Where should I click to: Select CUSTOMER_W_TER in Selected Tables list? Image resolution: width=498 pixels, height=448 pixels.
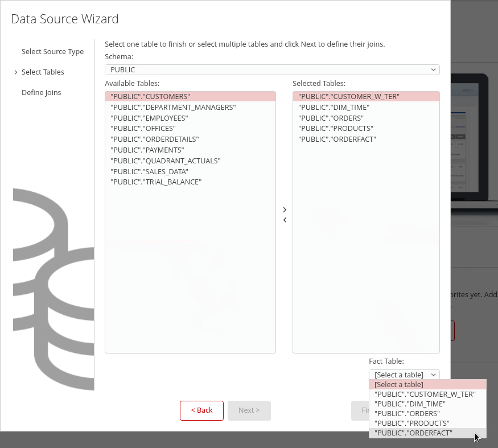[x=349, y=97]
